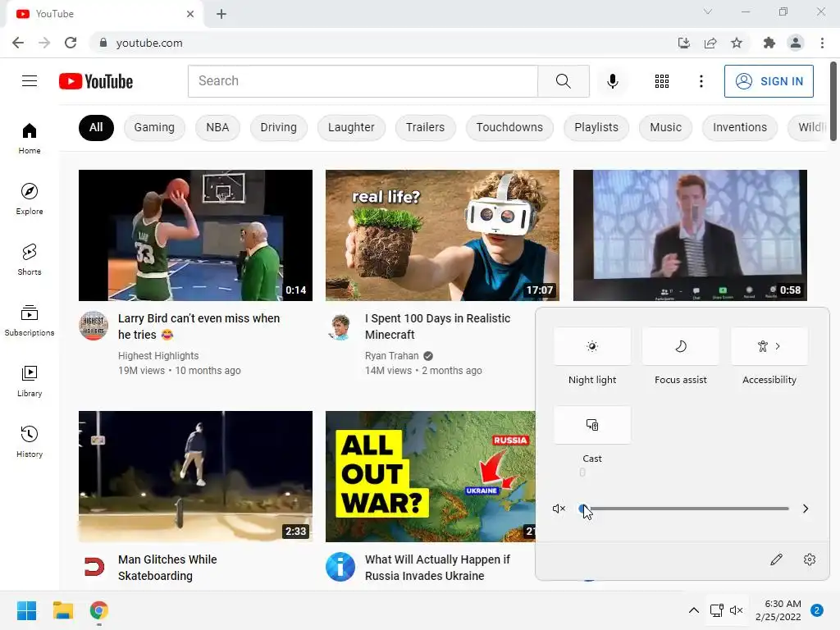Open History in the sidebar

tap(30, 442)
